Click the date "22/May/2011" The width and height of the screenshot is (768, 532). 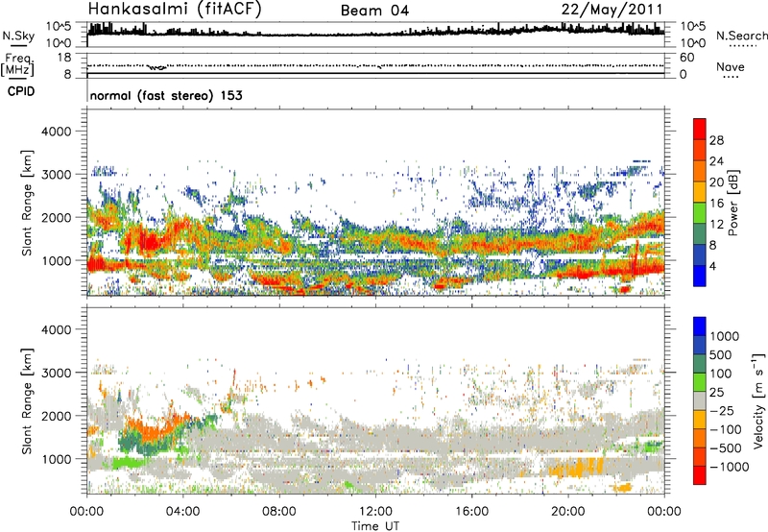click(612, 10)
